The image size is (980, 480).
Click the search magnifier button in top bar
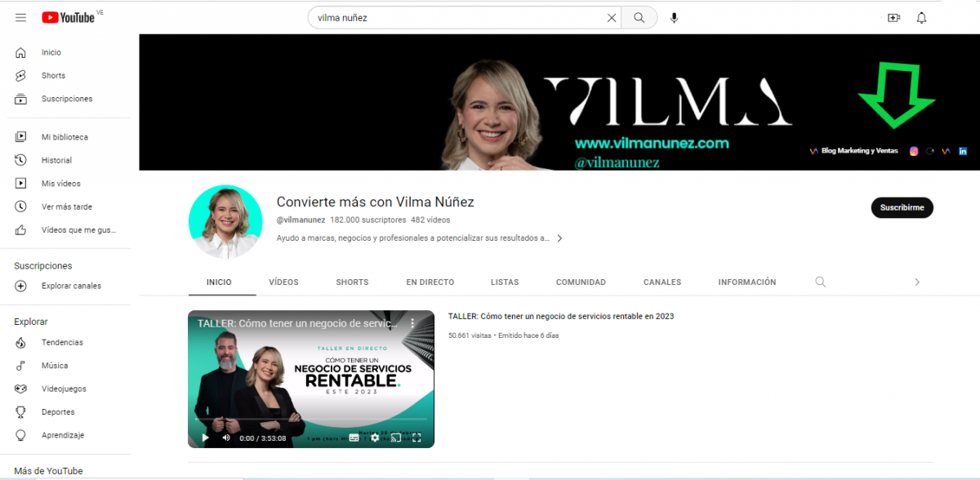[x=639, y=18]
